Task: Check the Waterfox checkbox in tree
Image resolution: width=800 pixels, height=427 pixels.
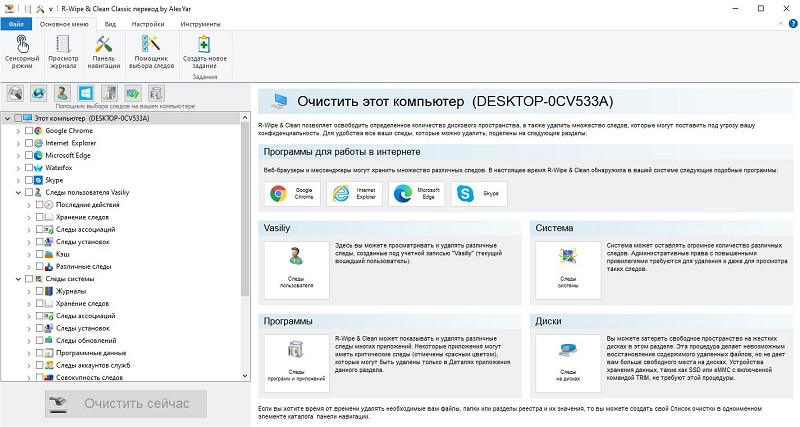Action: click(x=28, y=168)
